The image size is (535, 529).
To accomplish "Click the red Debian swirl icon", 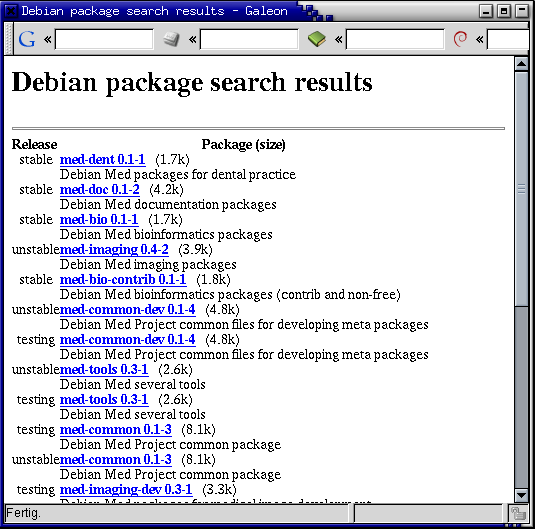I will (x=460, y=39).
